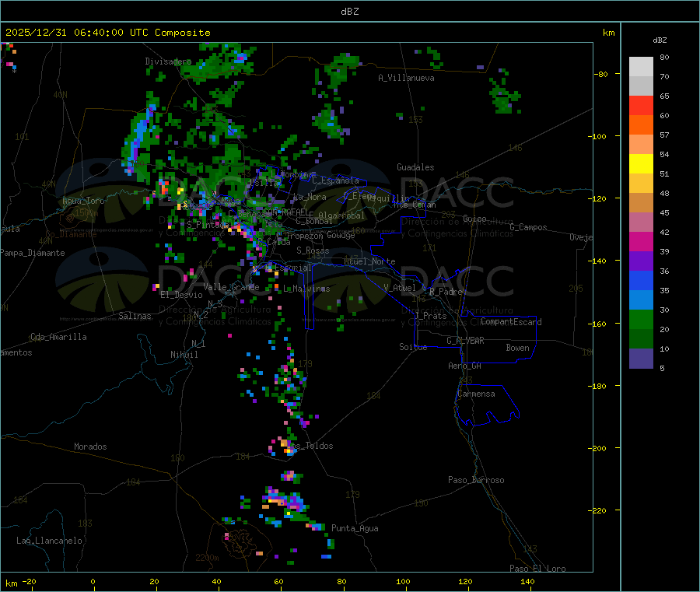The height and width of the screenshot is (592, 700).
Task: Click the Pampa_Diamante label
Action: (x=33, y=253)
